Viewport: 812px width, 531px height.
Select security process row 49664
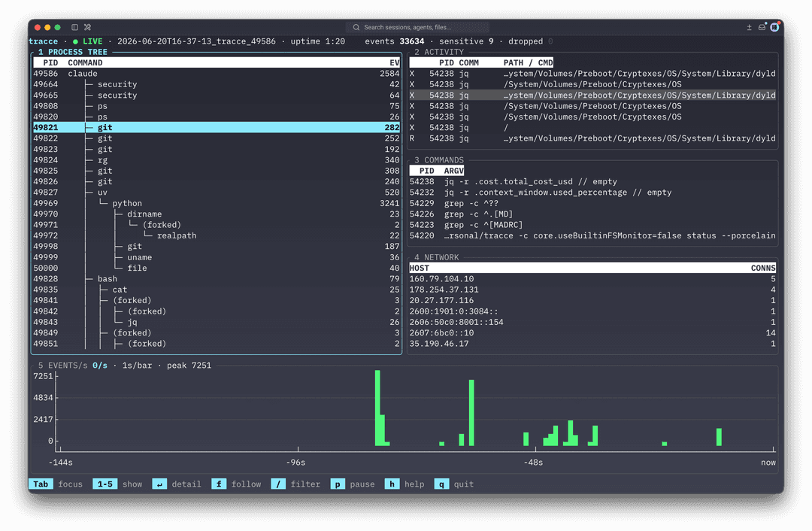point(217,84)
